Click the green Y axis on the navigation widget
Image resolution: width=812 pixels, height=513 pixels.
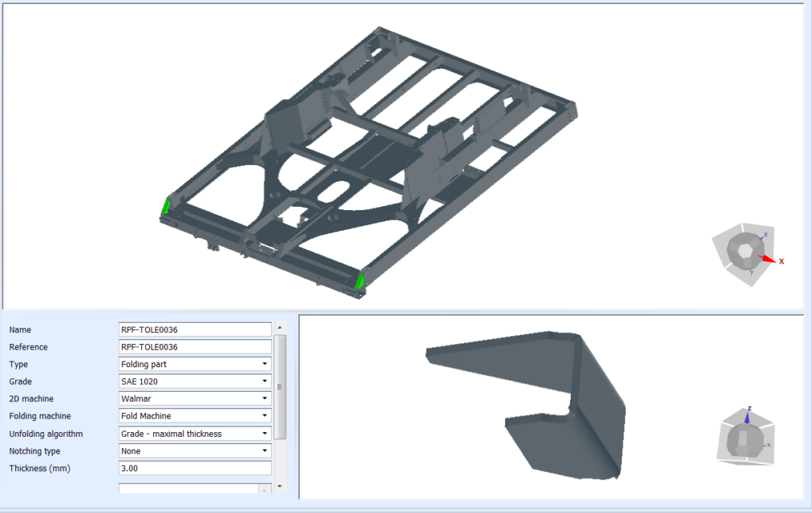pos(751,271)
